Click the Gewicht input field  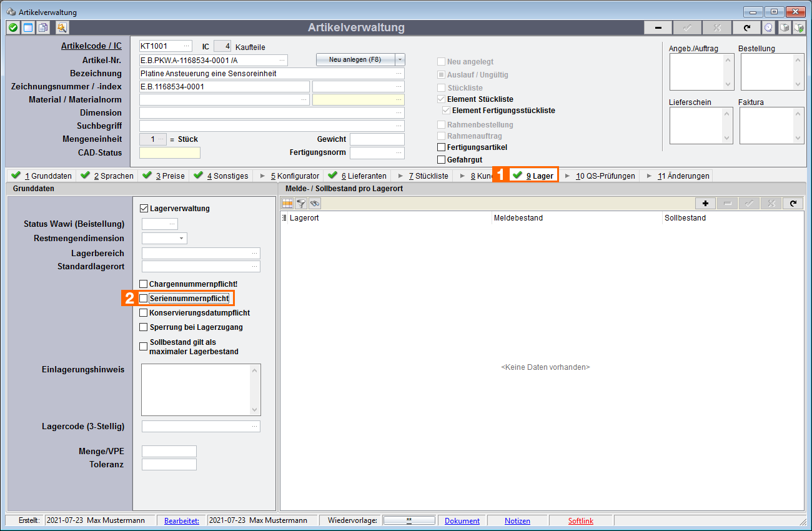pos(377,139)
